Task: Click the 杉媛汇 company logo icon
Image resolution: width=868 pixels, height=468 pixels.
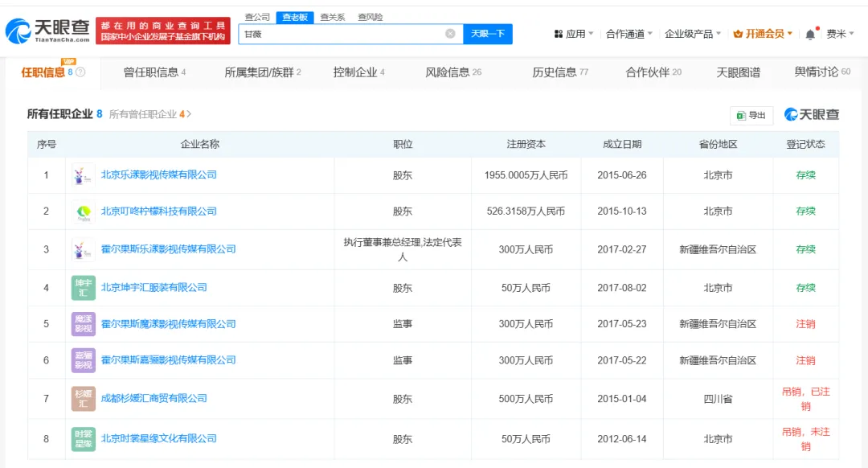Action: click(83, 398)
